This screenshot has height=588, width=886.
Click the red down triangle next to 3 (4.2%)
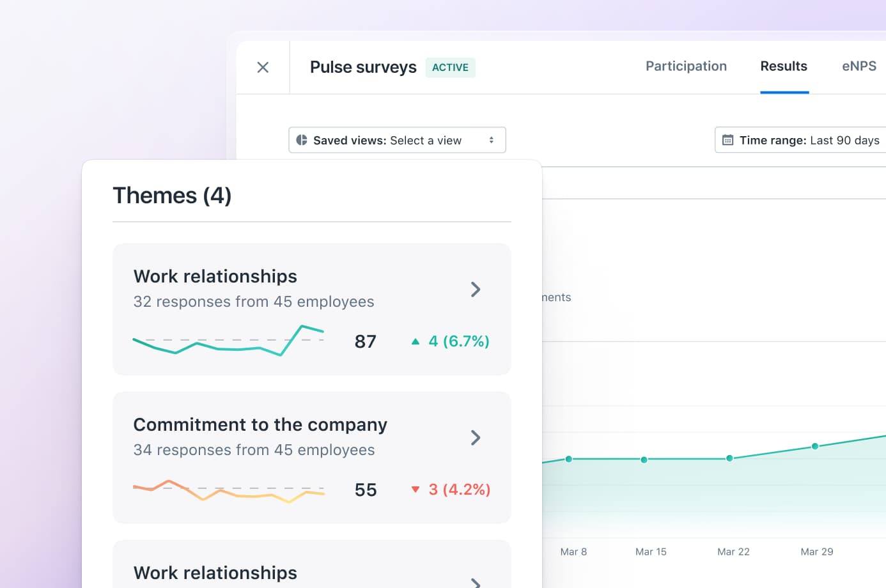416,490
